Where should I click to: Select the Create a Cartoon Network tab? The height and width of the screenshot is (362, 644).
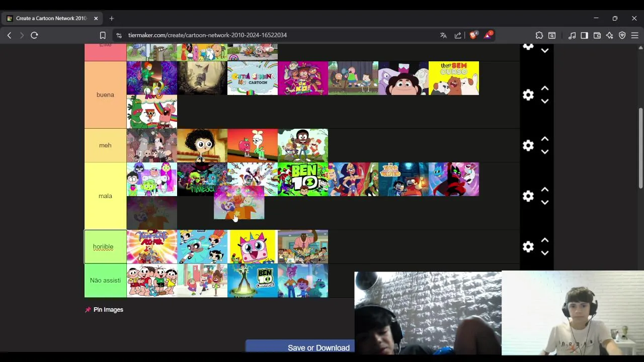pyautogui.click(x=51, y=19)
